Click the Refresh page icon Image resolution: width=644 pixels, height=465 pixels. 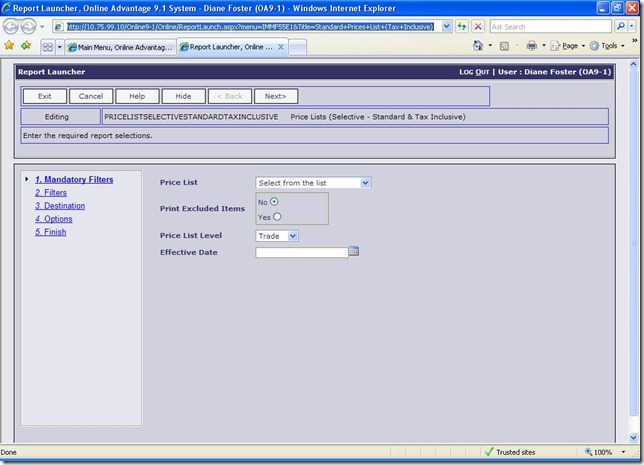click(x=462, y=27)
